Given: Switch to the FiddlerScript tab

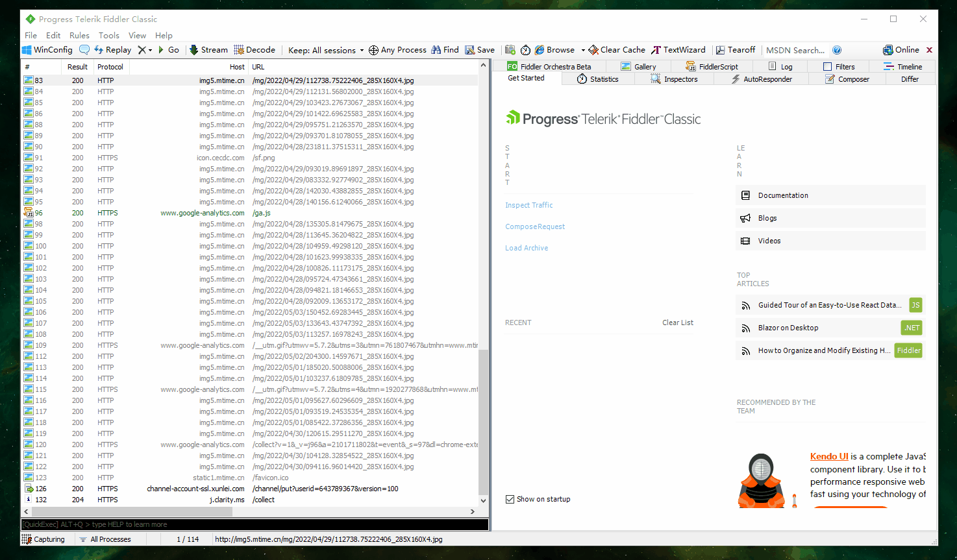Looking at the screenshot, I should [712, 66].
